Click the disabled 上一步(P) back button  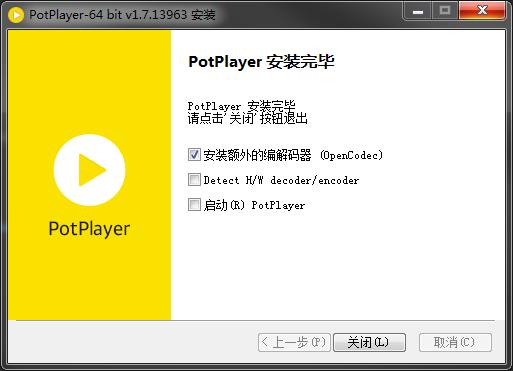pyautogui.click(x=294, y=342)
